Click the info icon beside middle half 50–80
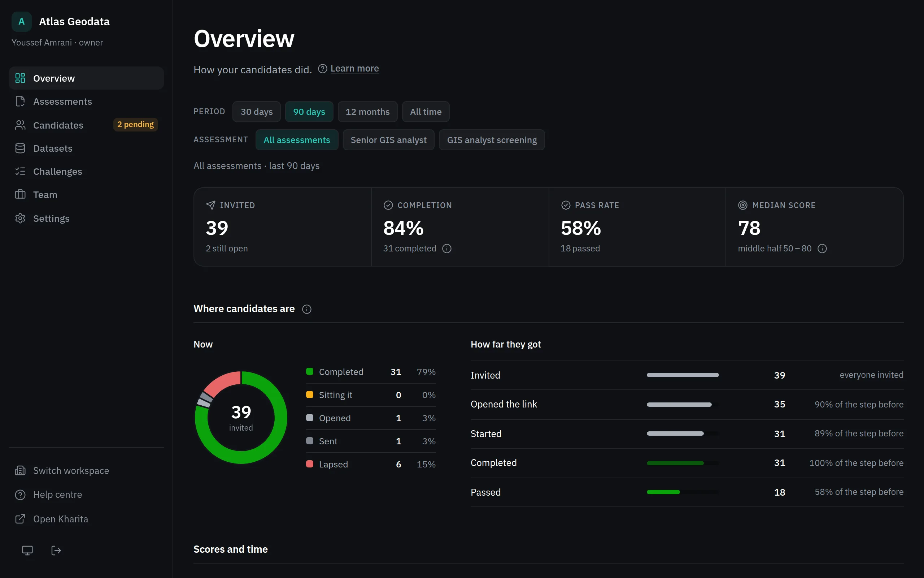This screenshot has height=578, width=924. (822, 249)
